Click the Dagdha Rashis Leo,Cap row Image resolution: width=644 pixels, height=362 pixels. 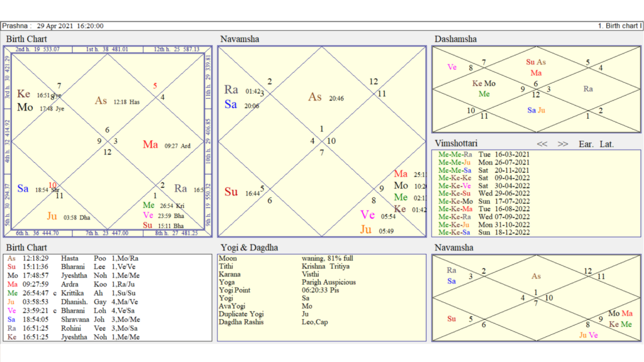pyautogui.click(x=273, y=322)
